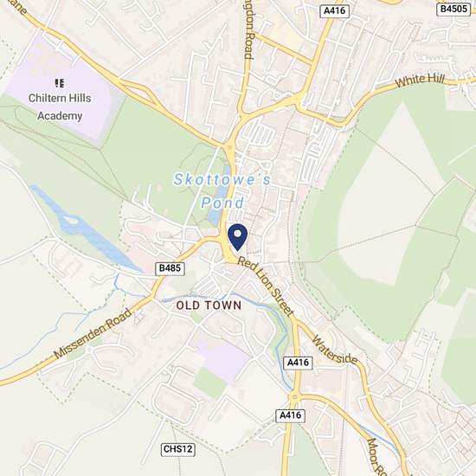Viewport: 476px width, 476px height.
Task: Click the lowest A416 road shield
Action: point(290,415)
